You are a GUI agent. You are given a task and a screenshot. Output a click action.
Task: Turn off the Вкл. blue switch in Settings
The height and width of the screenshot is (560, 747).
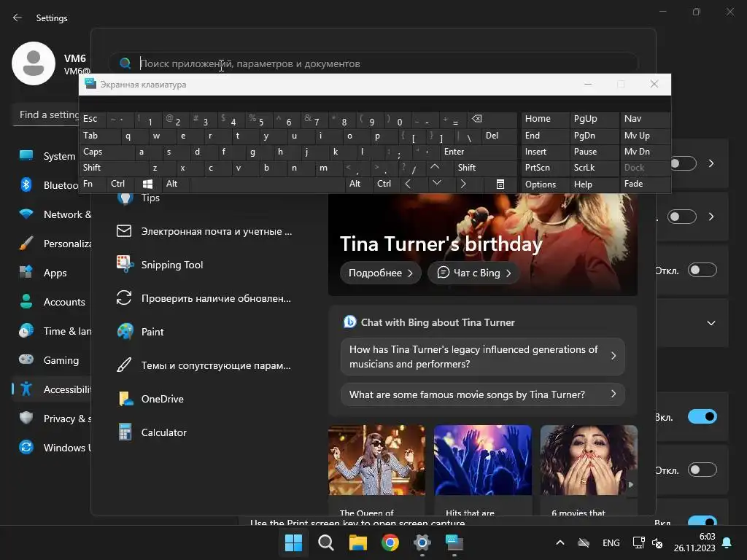pyautogui.click(x=703, y=416)
